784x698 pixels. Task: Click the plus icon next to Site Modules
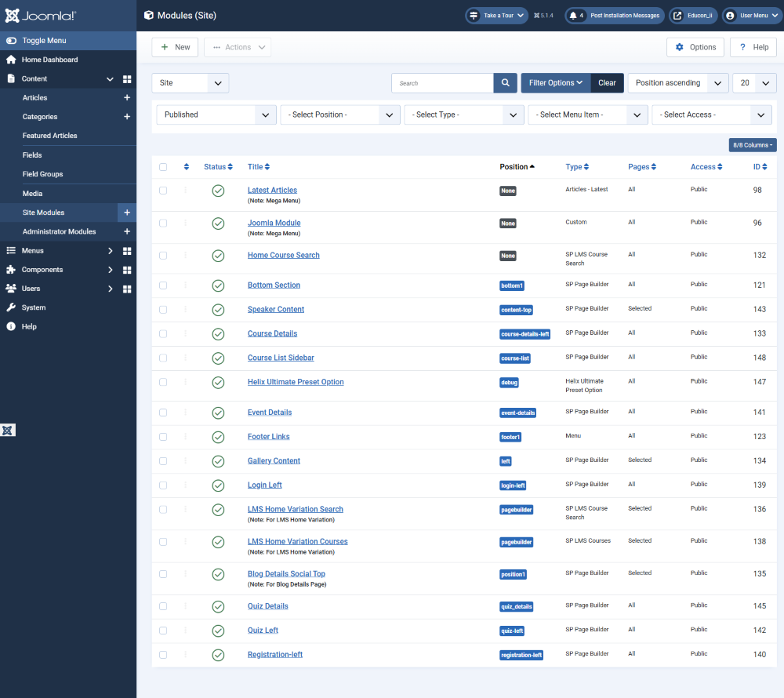click(127, 213)
